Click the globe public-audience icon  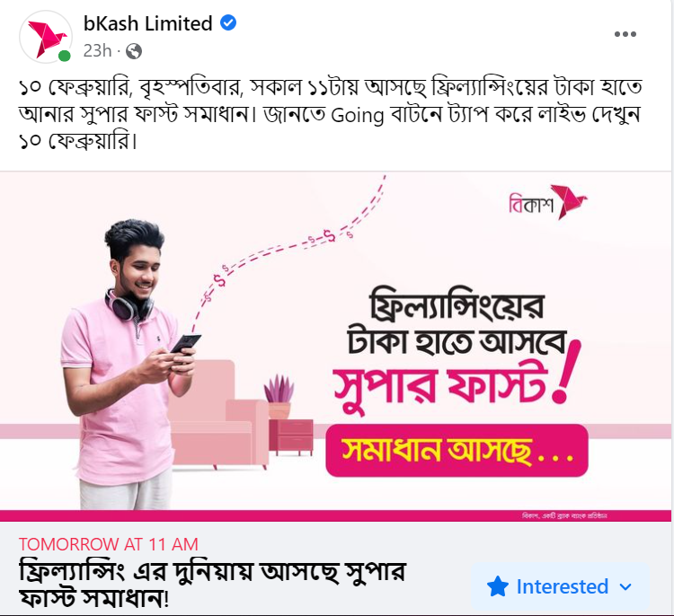[x=134, y=51]
